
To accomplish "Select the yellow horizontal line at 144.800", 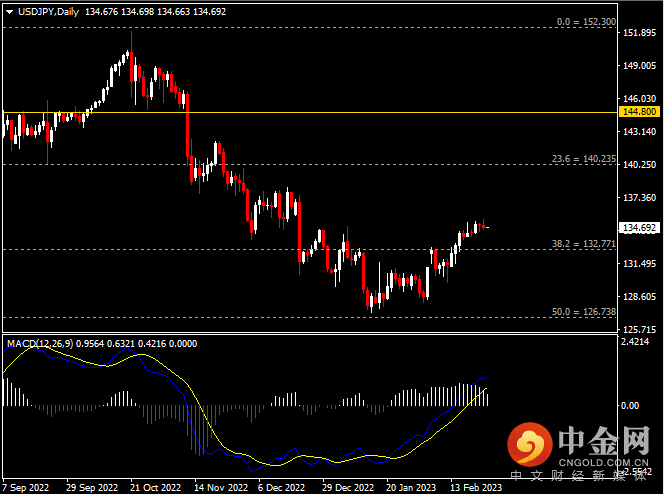I will click(300, 112).
